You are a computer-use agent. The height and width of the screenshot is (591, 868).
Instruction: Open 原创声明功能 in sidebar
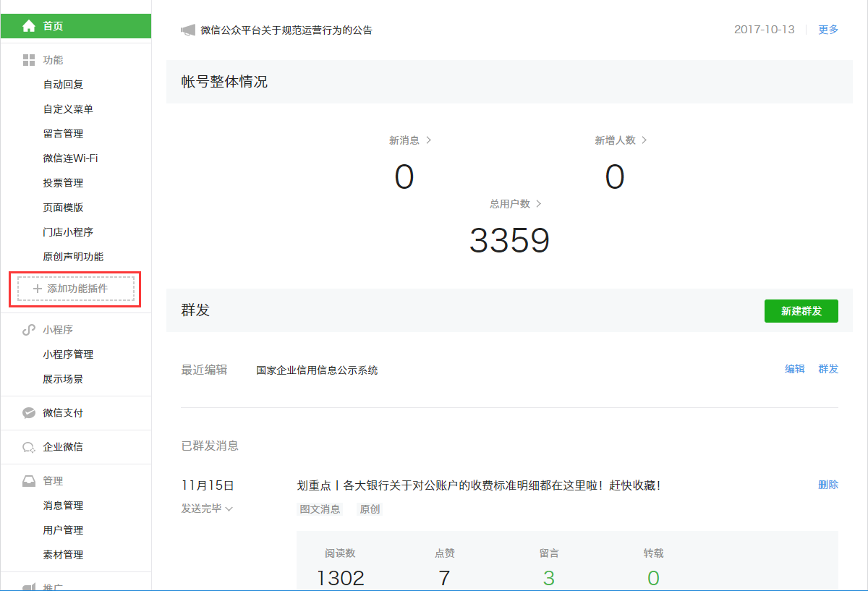pos(73,257)
